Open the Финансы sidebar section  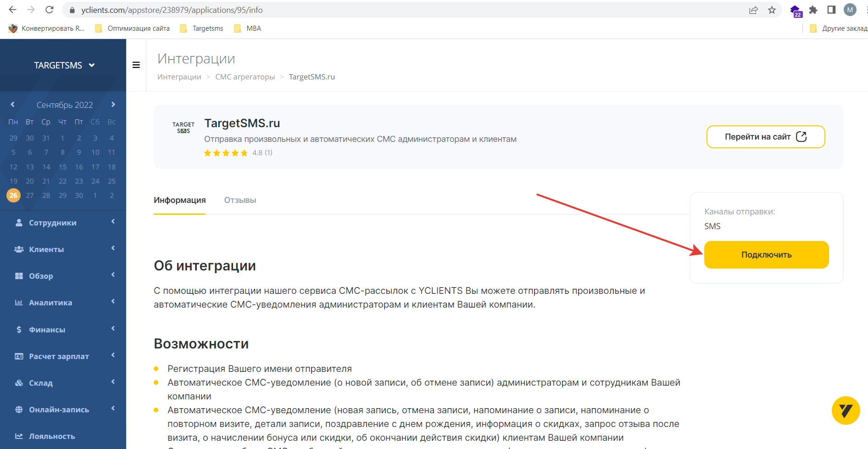click(x=63, y=330)
